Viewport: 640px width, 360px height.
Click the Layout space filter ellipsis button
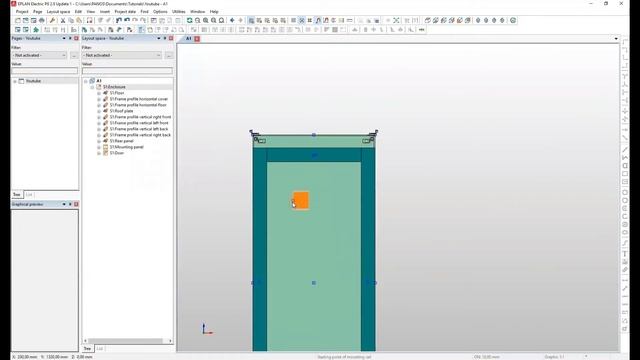(169, 55)
